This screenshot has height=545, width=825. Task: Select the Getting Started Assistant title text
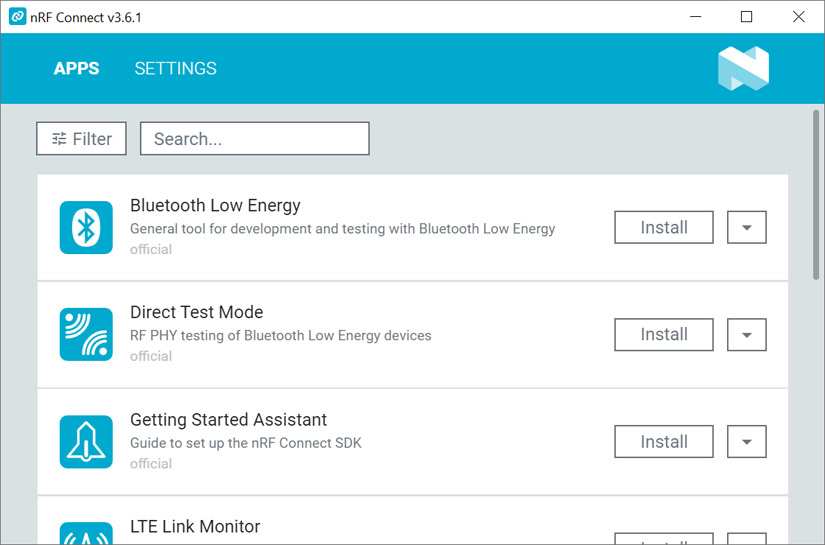(x=228, y=420)
